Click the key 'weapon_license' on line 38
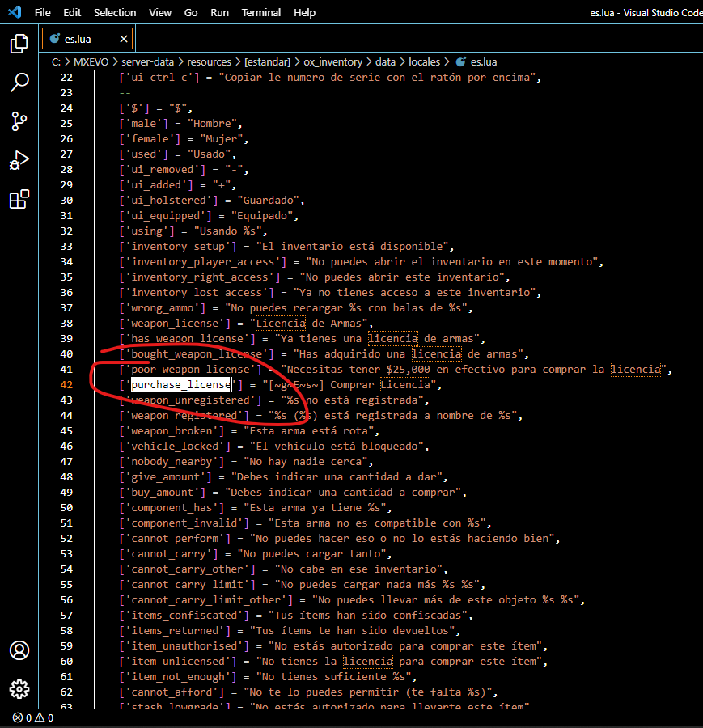The height and width of the screenshot is (728, 703). 175,323
